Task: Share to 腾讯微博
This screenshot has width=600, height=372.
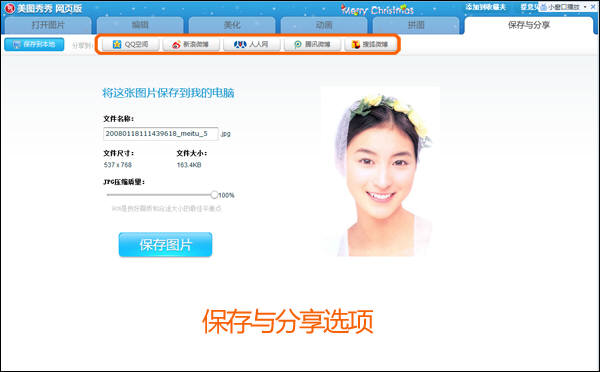Action: click(x=312, y=44)
